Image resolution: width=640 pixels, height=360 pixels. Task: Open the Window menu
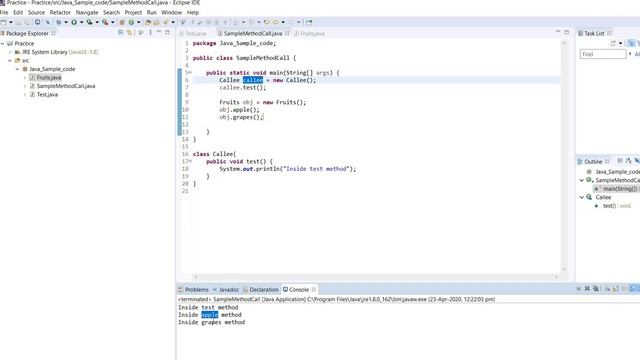[x=171, y=12]
